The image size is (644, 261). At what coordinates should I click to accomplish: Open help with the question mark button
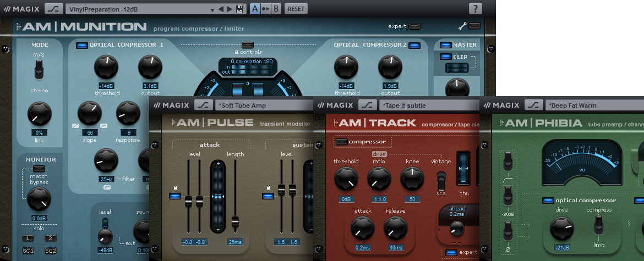click(476, 9)
